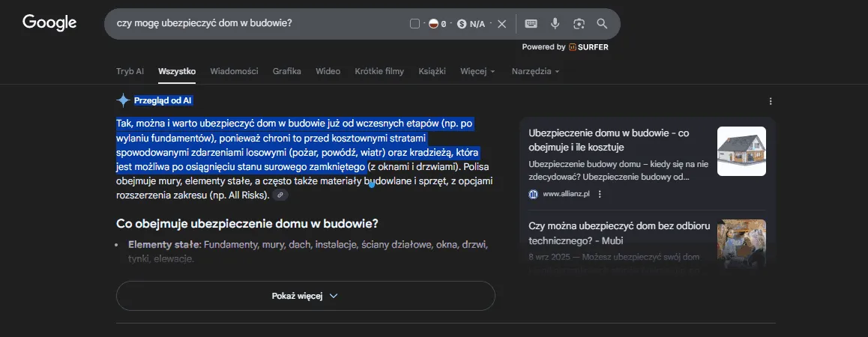
Task: Open the Grafika tab
Action: 287,71
